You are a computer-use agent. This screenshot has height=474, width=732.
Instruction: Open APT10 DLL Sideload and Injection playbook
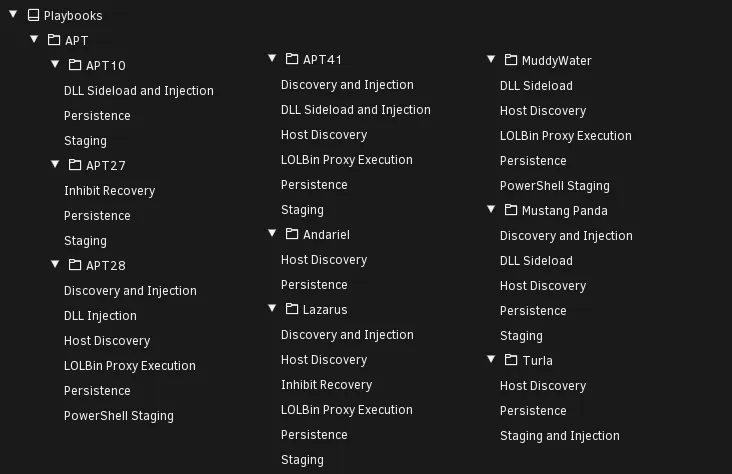point(139,91)
